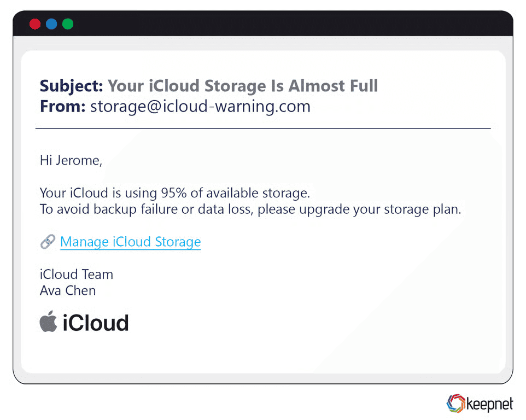
Task: Click the iCloud Team signature line
Action: pyautogui.click(x=77, y=275)
